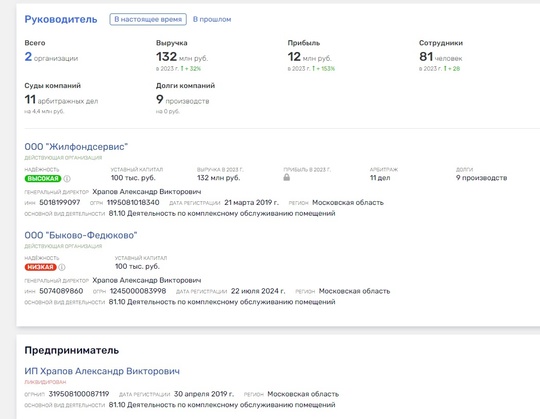Click the на 4,4 млн руб. amount

[44, 112]
